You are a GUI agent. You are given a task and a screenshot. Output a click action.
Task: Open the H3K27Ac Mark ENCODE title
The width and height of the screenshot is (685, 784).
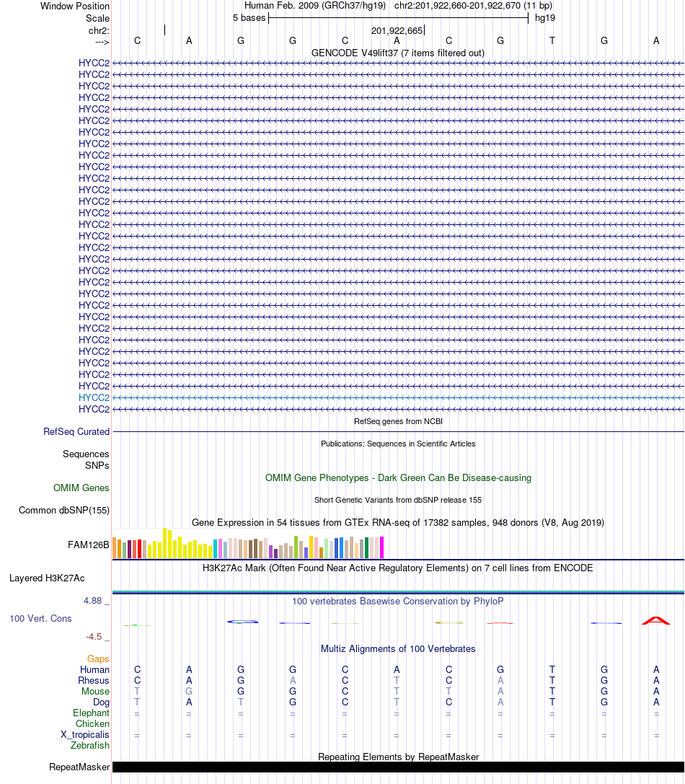pos(398,568)
